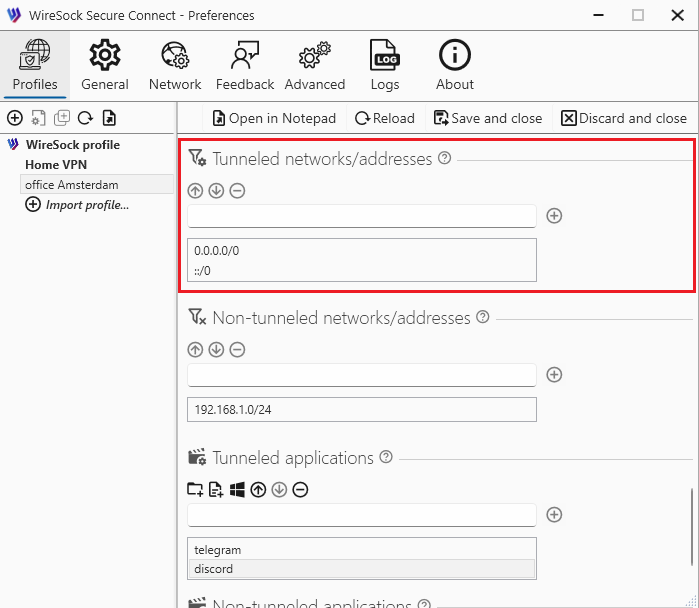Open the Network settings tab

click(x=175, y=65)
